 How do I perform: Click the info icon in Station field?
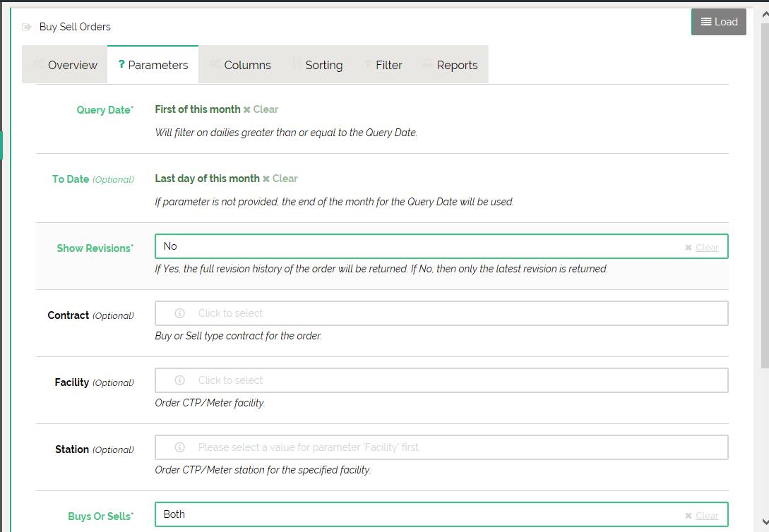pos(179,447)
